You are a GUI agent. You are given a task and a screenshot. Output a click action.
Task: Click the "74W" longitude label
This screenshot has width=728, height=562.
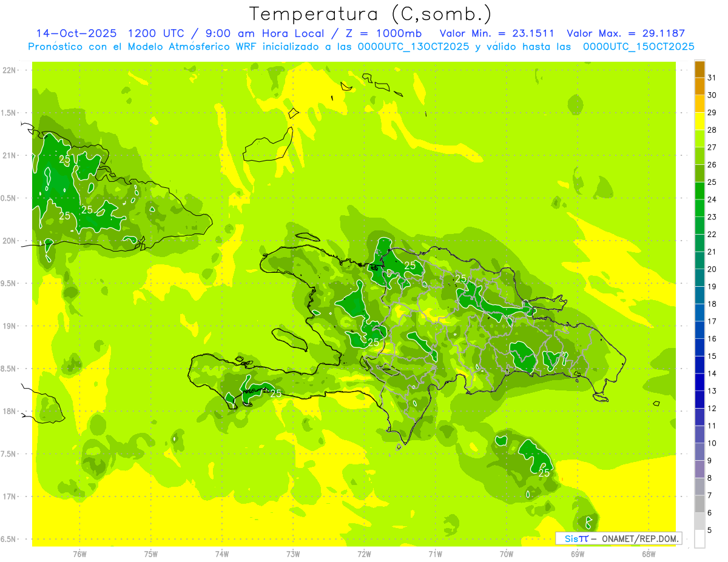[x=221, y=554]
